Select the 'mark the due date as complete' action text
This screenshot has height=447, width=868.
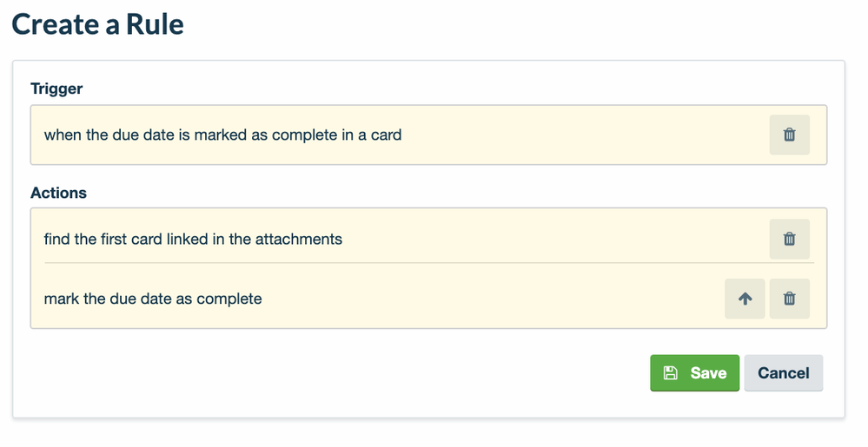pos(153,299)
